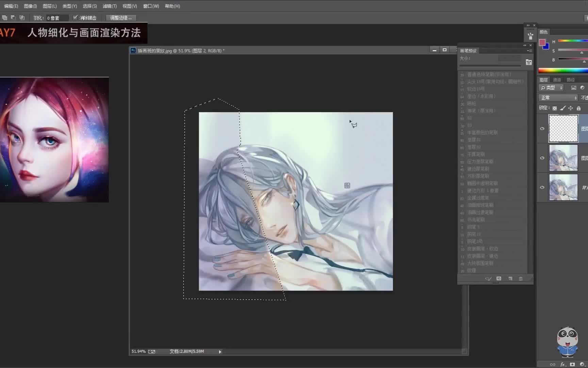This screenshot has height=368, width=588.
Task: Create a new brush preset
Action: [510, 278]
